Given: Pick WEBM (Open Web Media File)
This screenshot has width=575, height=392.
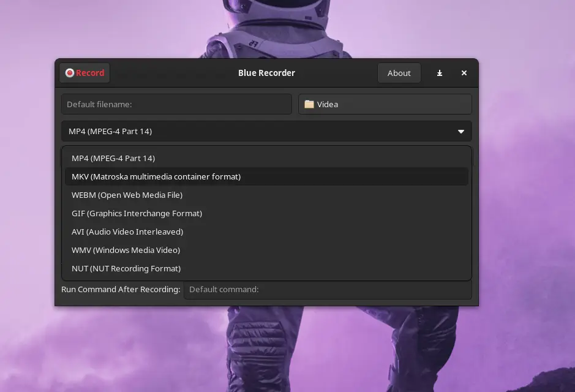Looking at the screenshot, I should 266,195.
